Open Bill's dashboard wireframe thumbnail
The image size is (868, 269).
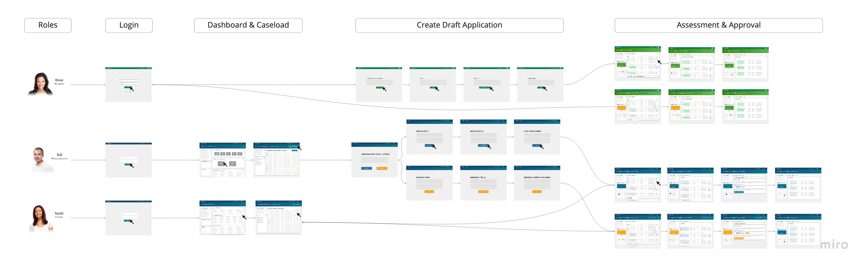[222, 160]
